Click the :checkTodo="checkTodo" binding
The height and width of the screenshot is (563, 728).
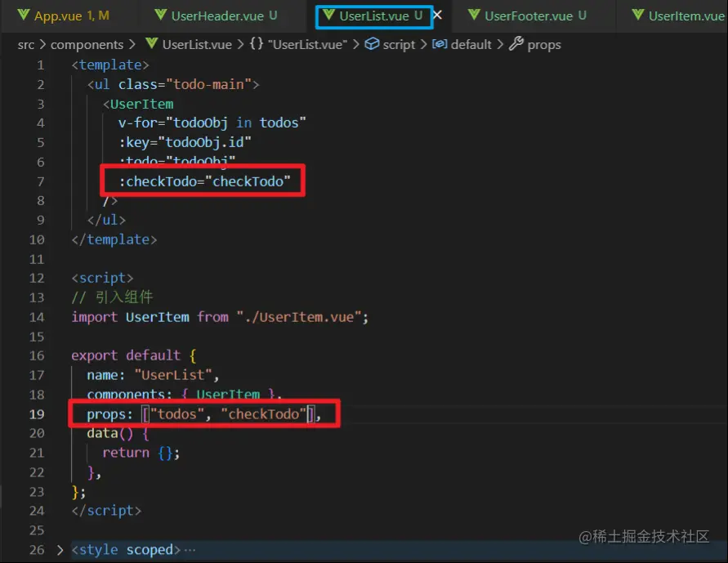[x=205, y=181]
